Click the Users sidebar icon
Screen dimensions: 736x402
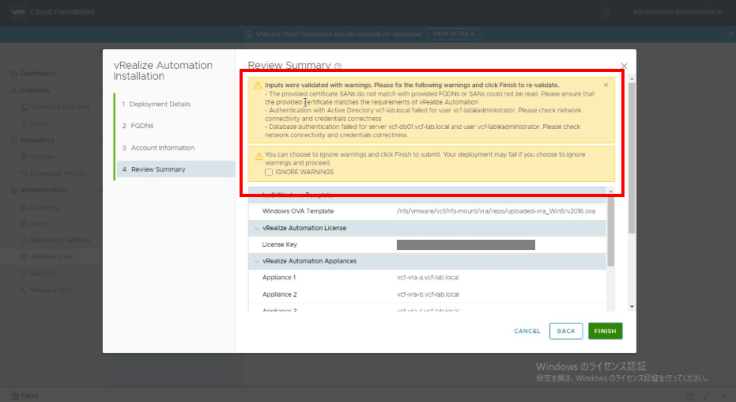point(24,224)
